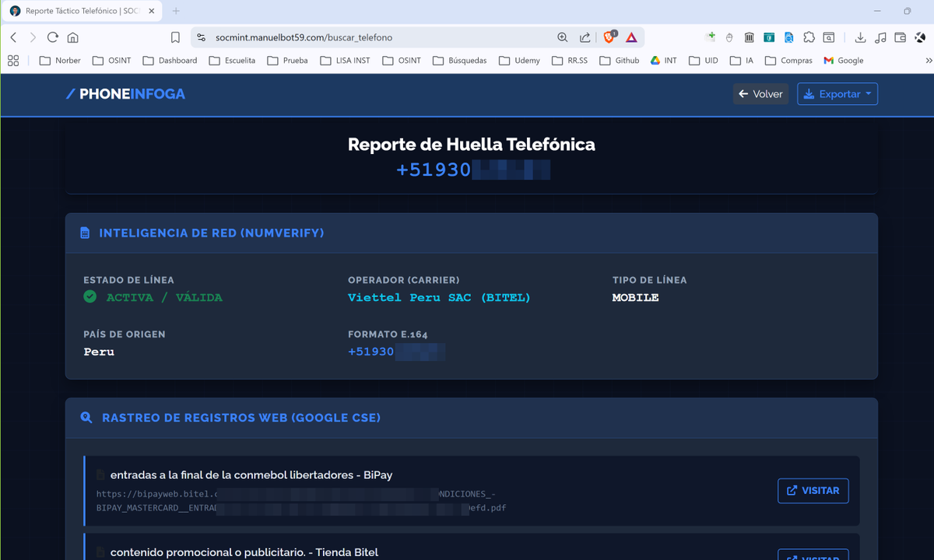Click the mouse extension icon

[x=729, y=37]
